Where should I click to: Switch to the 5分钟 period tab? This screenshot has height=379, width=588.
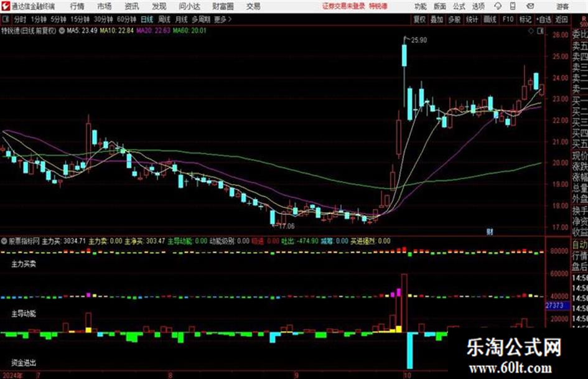58,19
